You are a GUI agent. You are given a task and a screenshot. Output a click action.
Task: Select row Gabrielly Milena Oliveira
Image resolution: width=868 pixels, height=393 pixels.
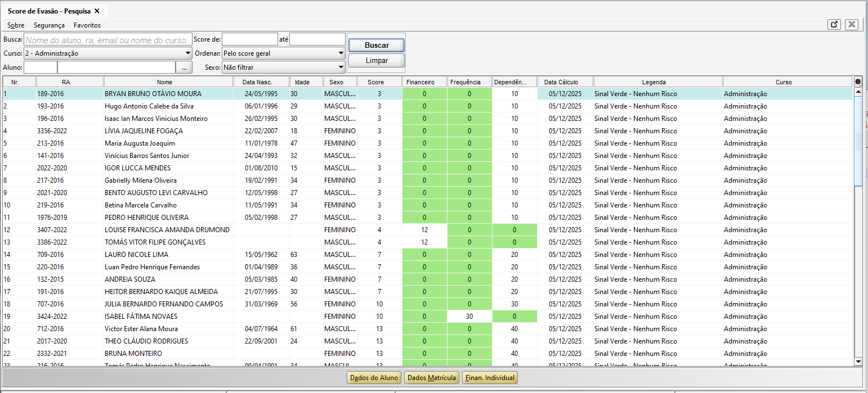coord(428,180)
